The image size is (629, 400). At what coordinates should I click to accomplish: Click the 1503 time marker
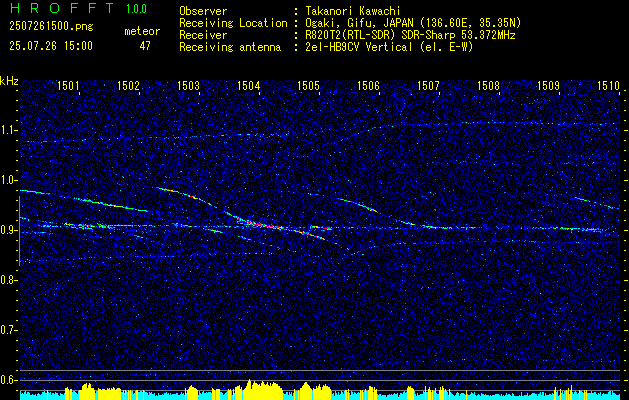tap(188, 85)
